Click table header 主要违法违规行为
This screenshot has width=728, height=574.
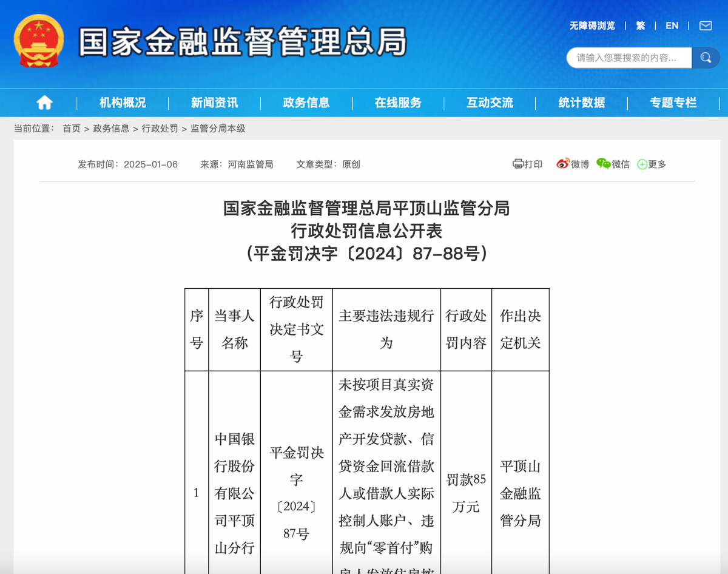coord(386,329)
